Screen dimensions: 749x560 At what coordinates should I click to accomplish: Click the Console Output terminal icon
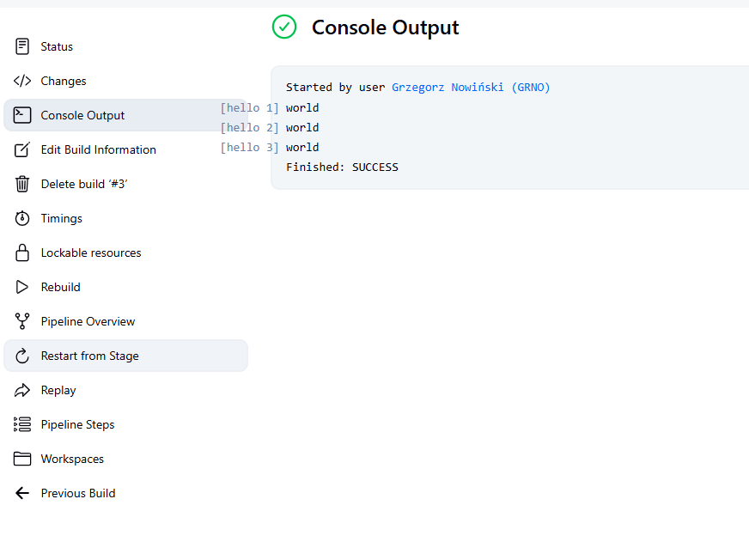22,115
